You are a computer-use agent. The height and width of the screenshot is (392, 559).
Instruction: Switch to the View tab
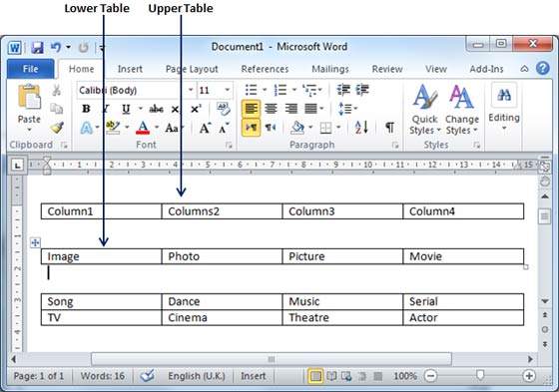(x=435, y=69)
